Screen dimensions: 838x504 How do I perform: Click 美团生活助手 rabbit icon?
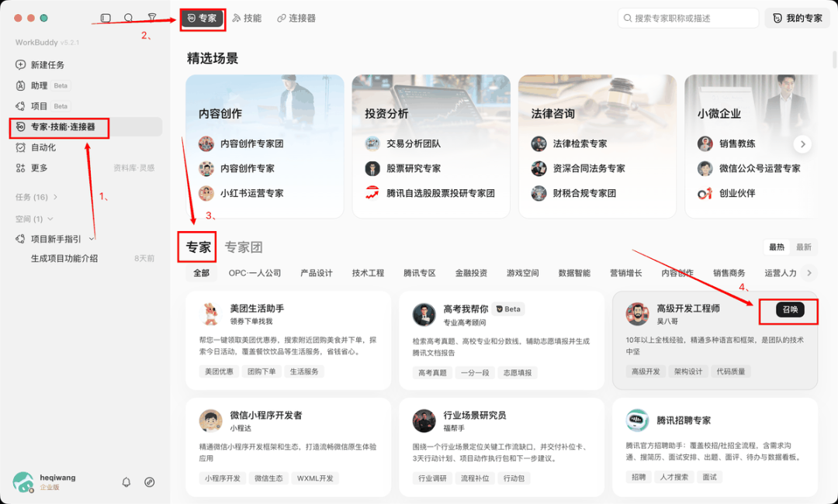(210, 314)
